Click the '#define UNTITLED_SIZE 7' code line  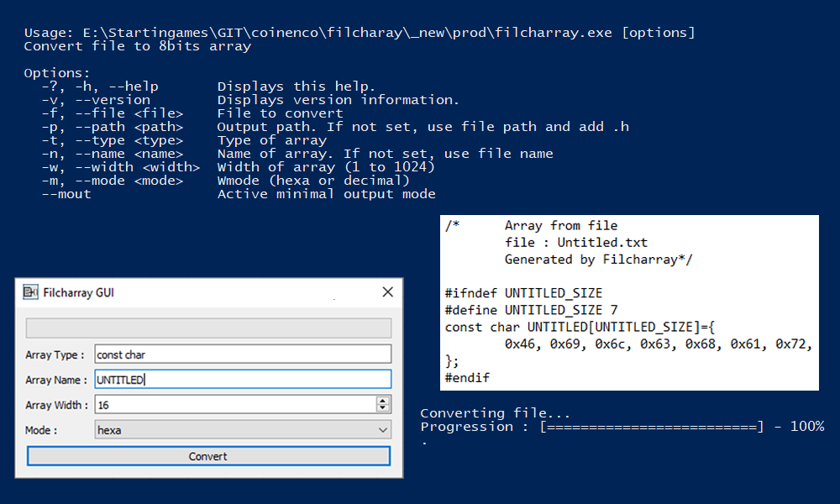tap(531, 310)
